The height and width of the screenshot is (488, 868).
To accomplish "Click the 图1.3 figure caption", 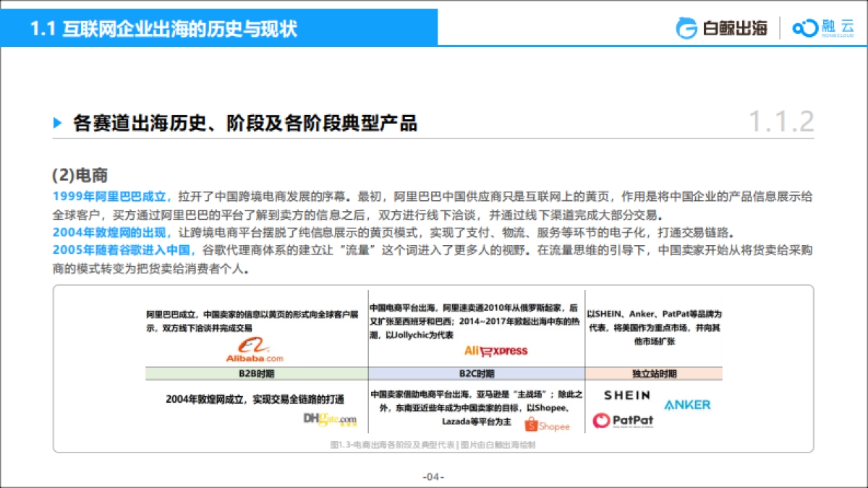I will (434, 446).
